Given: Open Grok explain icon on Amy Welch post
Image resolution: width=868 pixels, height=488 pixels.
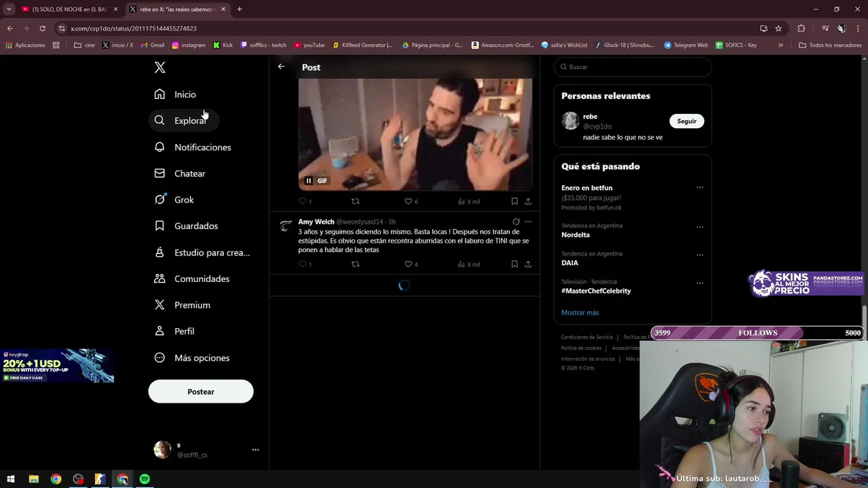Looking at the screenshot, I should (x=516, y=222).
